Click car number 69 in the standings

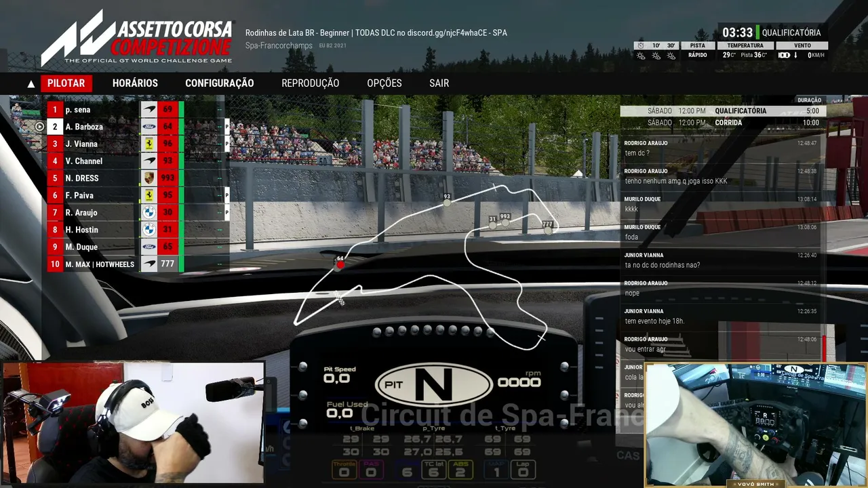pyautogui.click(x=167, y=110)
